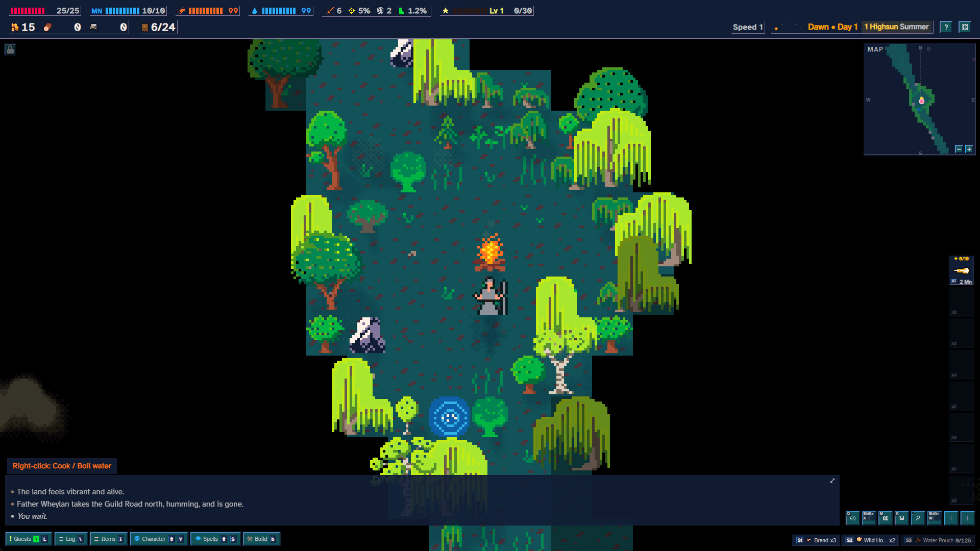Image resolution: width=980 pixels, height=551 pixels.
Task: Click the lock icon at top-left of viewport
Action: [x=10, y=49]
